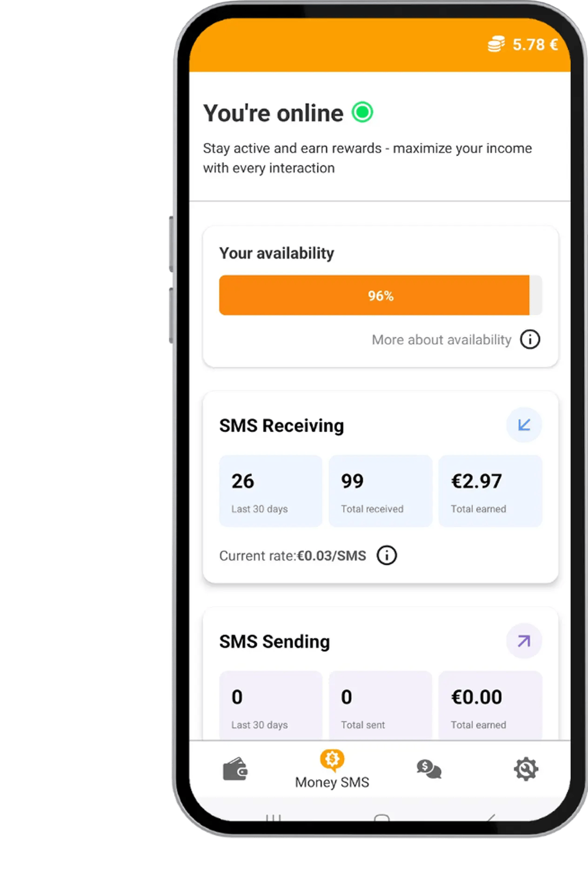
Task: Tap the €0.00 Total earned tile
Action: click(490, 706)
